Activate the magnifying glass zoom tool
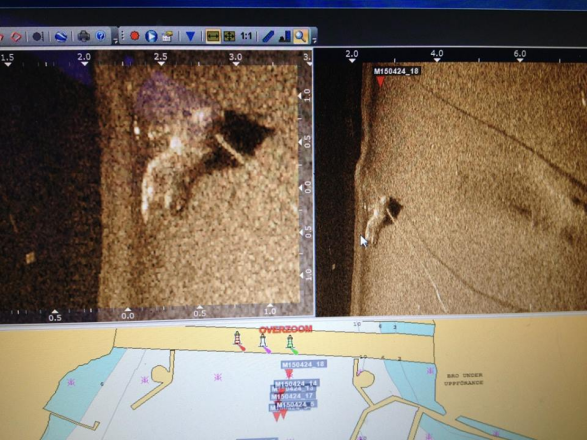This screenshot has height=441, width=587. (300, 36)
